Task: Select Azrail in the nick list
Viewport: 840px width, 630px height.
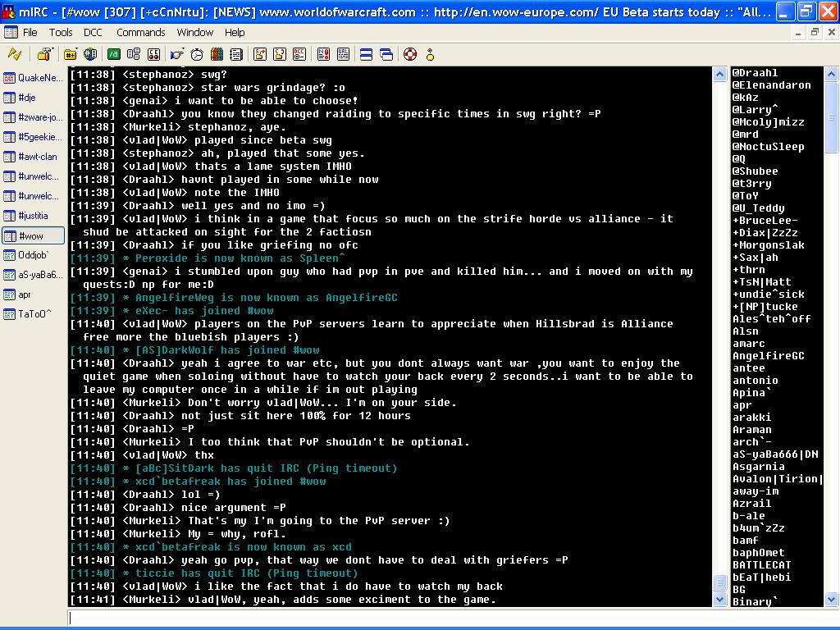Action: (x=751, y=504)
